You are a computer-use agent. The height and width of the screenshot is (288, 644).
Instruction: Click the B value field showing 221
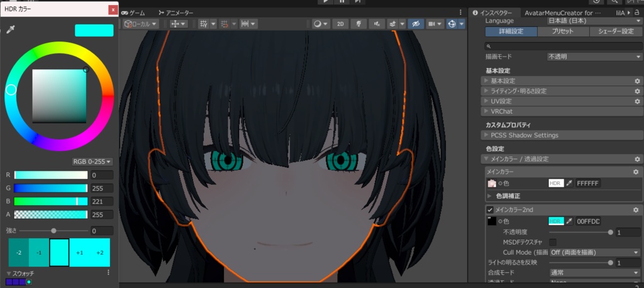click(x=102, y=201)
